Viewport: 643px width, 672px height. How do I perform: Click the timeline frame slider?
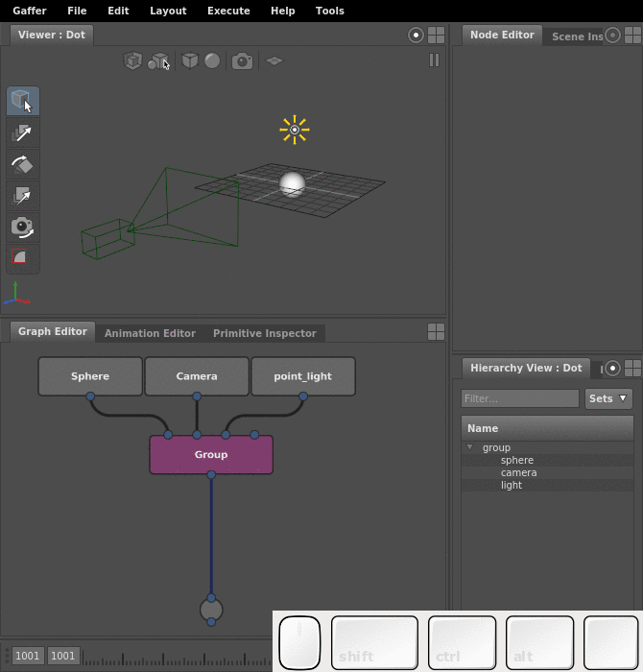pos(178,658)
